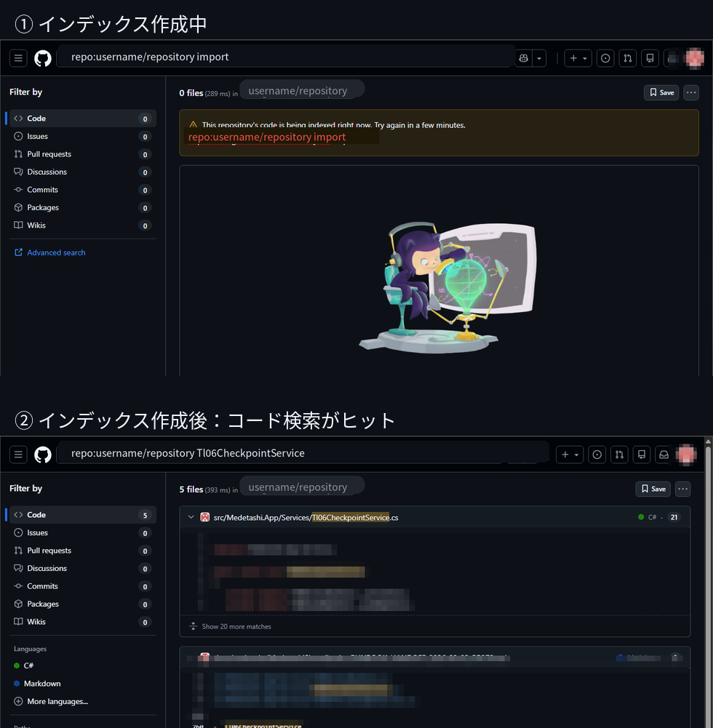The width and height of the screenshot is (713, 728).
Task: Open Tl06CheckpointService.cs file path link
Action: click(x=306, y=517)
